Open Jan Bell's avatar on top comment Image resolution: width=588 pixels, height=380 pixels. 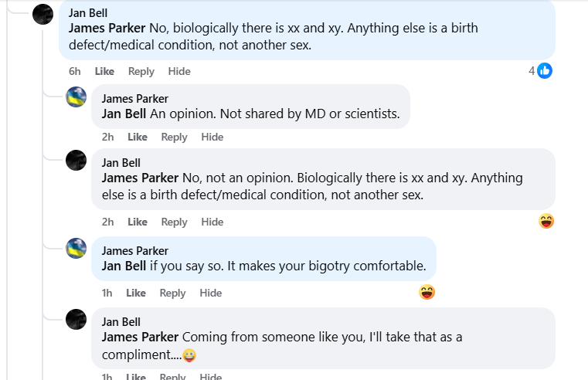[x=43, y=14]
